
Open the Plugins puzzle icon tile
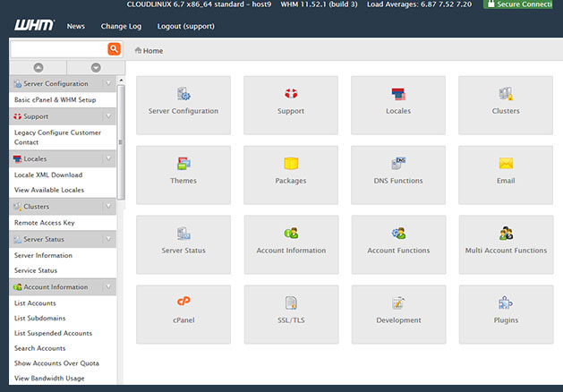click(x=506, y=309)
